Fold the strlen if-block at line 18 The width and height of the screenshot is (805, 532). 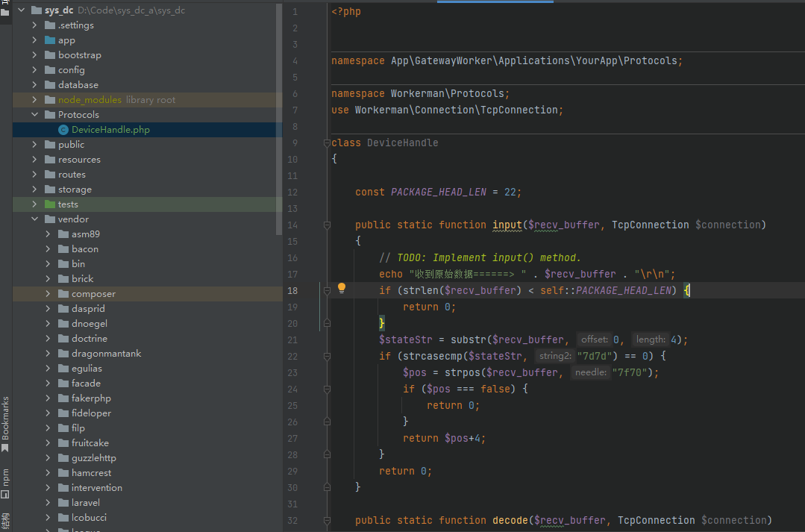327,291
